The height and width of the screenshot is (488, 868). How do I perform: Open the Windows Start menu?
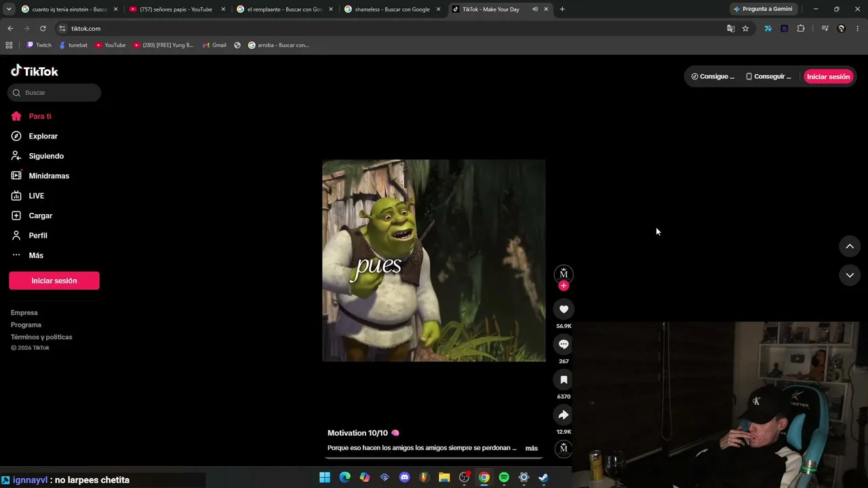click(325, 477)
